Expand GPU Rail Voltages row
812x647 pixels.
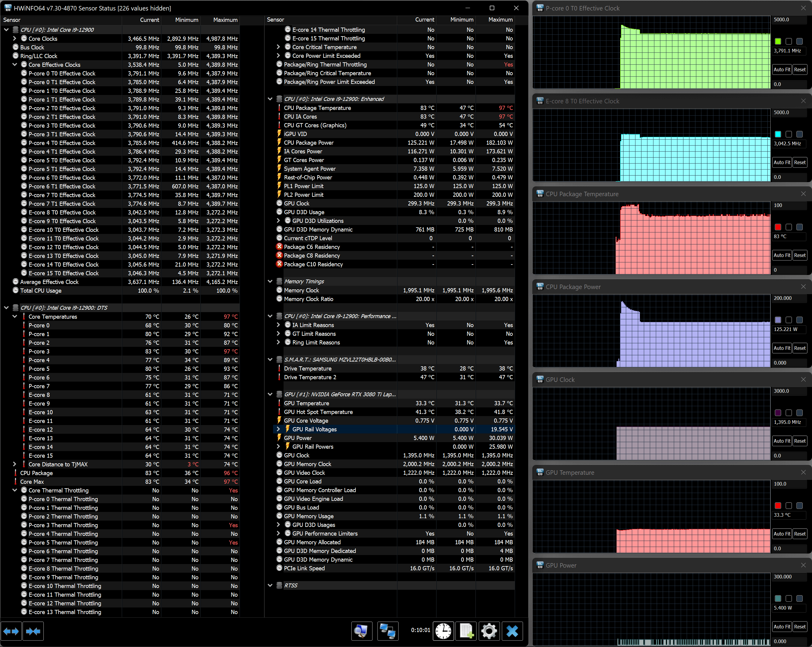(278, 429)
